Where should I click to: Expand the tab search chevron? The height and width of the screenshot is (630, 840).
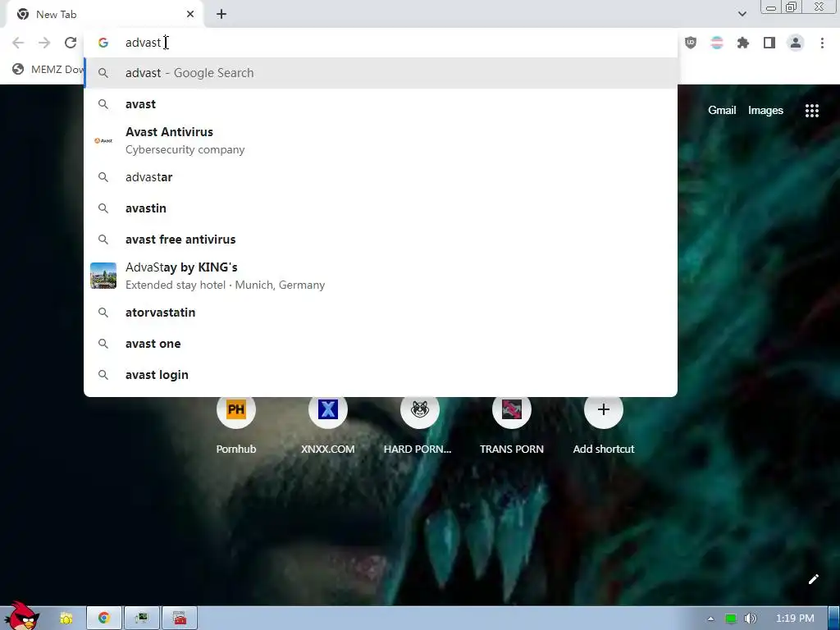pos(742,14)
